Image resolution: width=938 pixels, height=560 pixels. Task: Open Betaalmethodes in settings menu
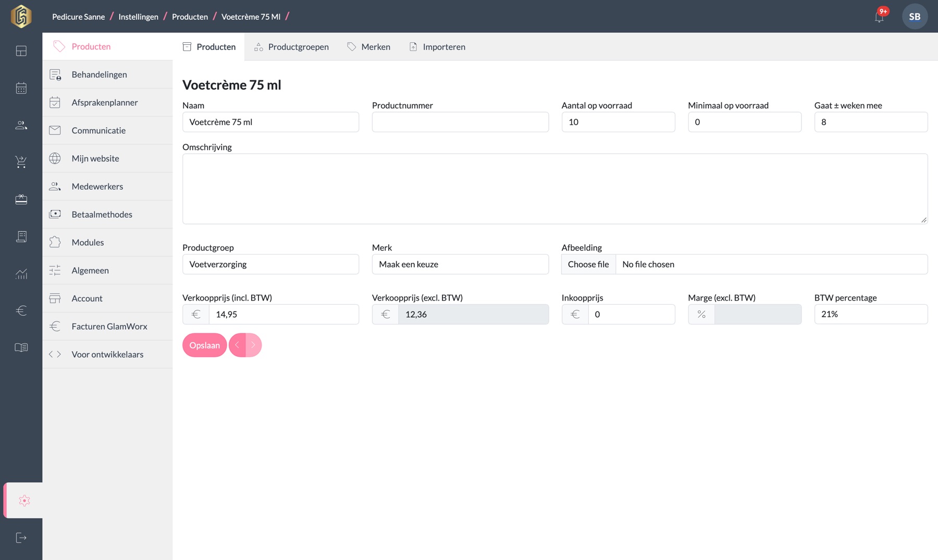pyautogui.click(x=107, y=214)
